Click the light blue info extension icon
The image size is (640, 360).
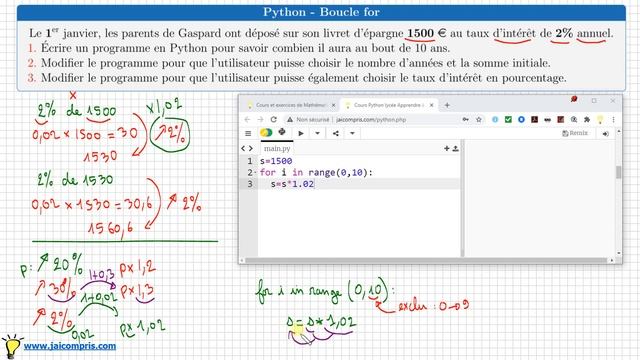[x=495, y=120]
